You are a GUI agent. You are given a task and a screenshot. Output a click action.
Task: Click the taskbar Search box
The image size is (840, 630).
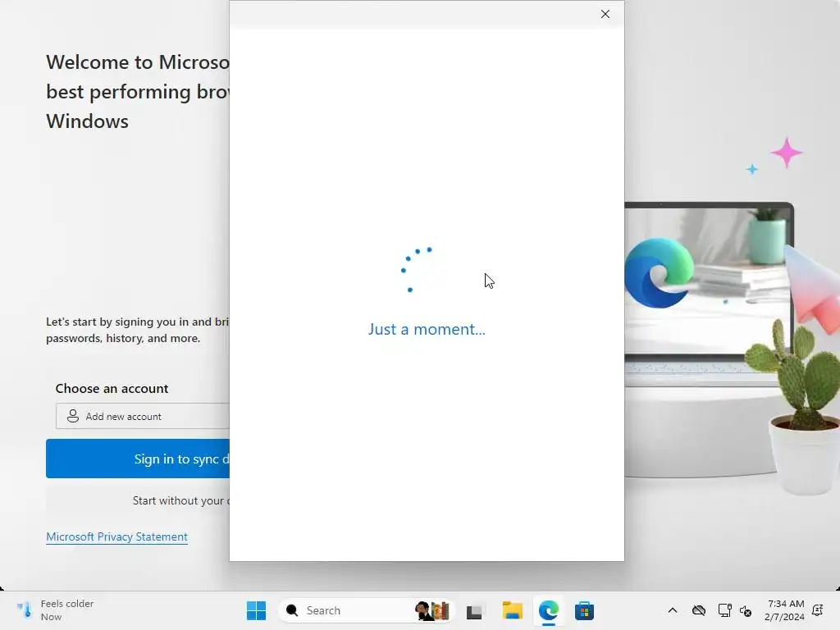pos(366,610)
